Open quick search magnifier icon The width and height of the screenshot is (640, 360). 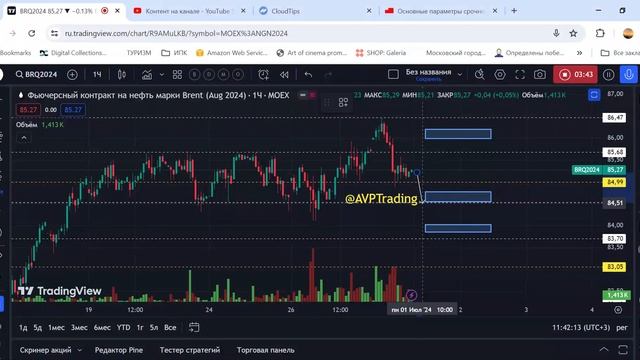click(x=480, y=74)
